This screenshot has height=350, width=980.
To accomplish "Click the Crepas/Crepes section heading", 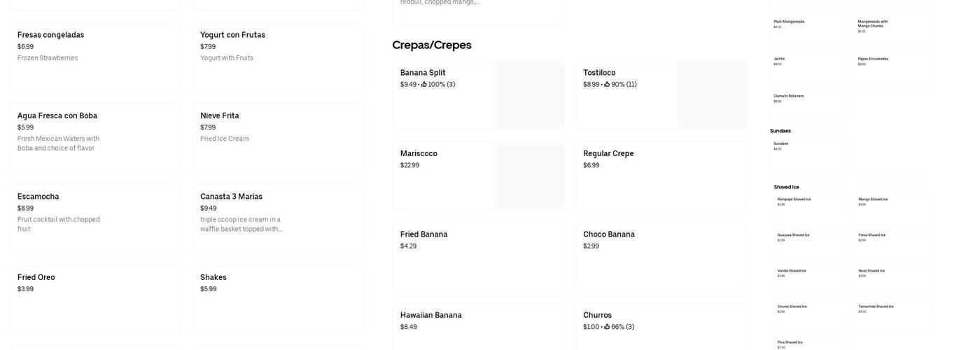I will tap(432, 45).
